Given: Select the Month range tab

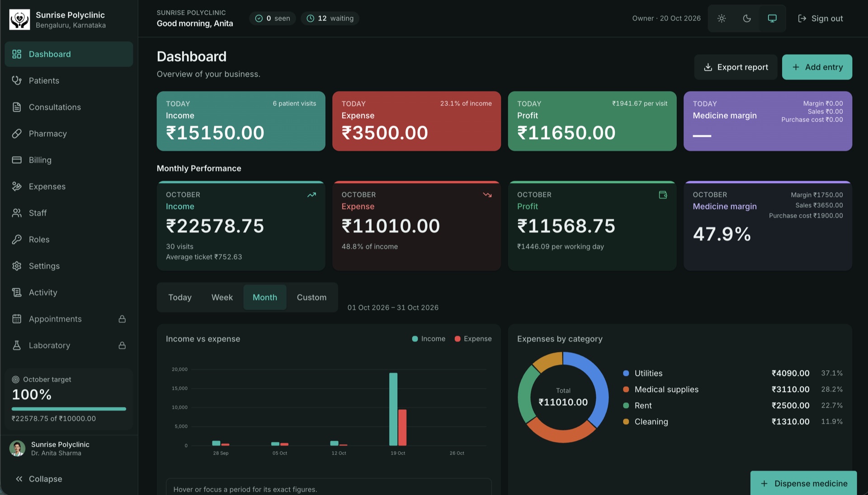Looking at the screenshot, I should tap(265, 297).
